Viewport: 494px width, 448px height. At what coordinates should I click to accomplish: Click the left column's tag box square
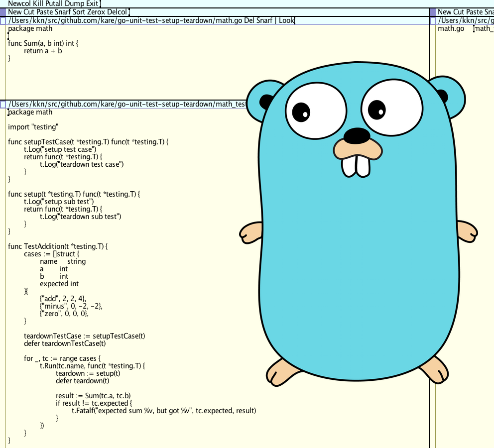coord(3,12)
